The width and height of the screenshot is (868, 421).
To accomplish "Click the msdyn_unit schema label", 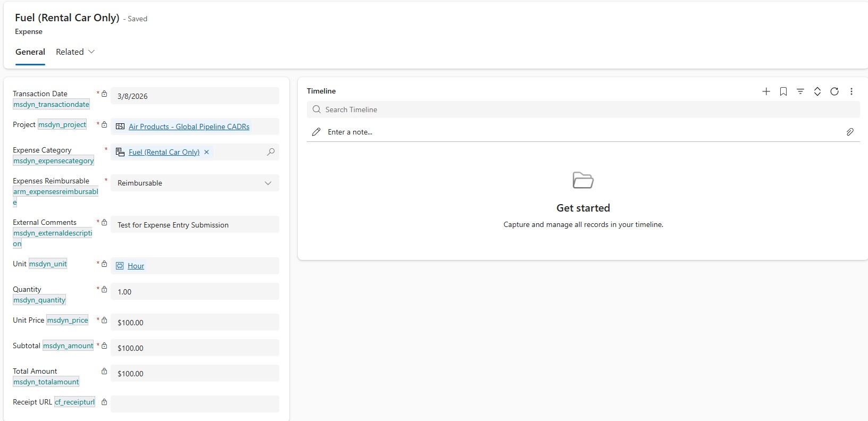I will 48,264.
